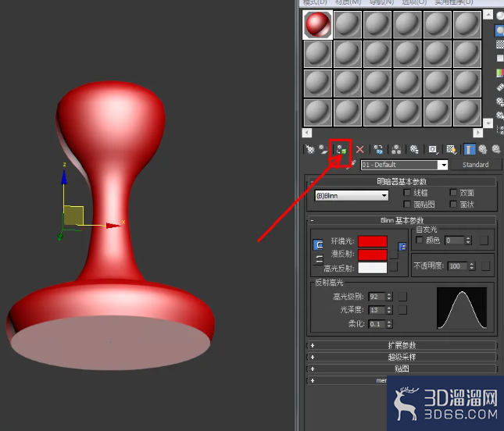
Task: Select the red material sample slot
Action: 317,25
